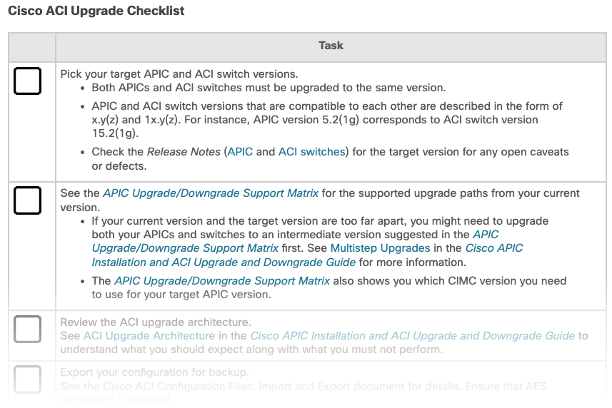Open Support Matrix link in CIMC version bullet
612x408 pixels.
(222, 281)
